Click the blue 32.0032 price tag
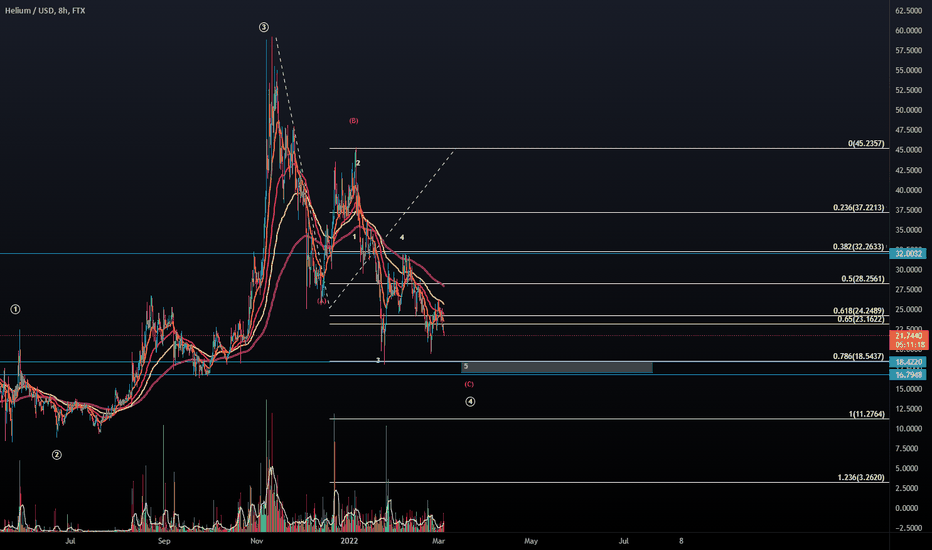Image resolution: width=932 pixels, height=550 pixels. pyautogui.click(x=908, y=254)
